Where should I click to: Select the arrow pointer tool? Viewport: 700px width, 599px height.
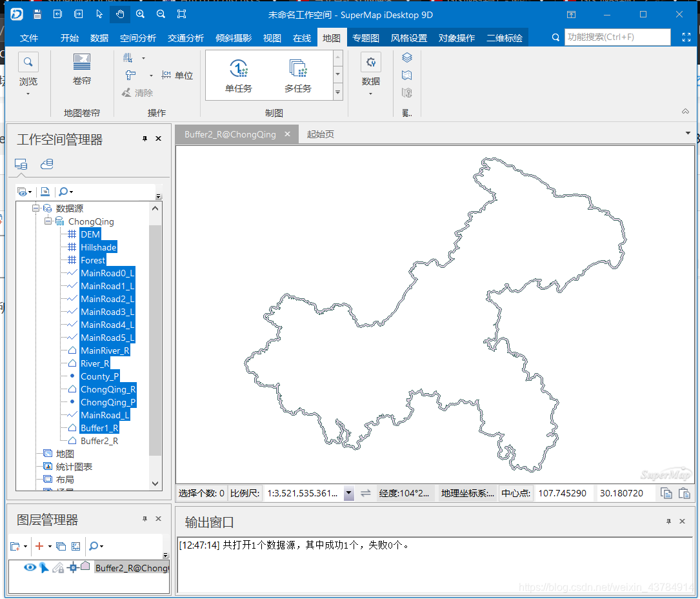pos(99,14)
